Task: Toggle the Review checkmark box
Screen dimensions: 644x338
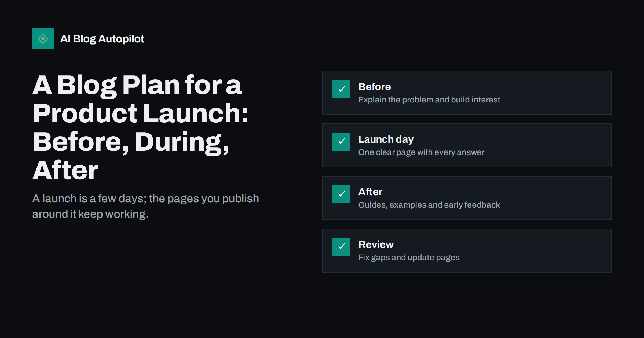Action: tap(341, 247)
